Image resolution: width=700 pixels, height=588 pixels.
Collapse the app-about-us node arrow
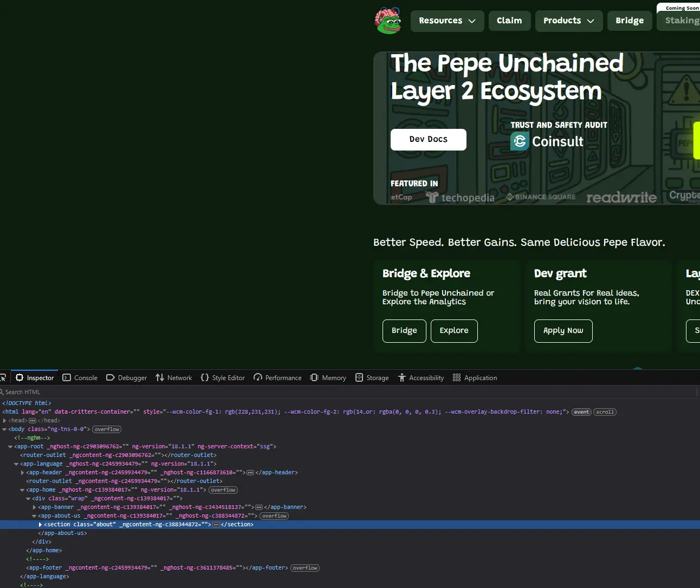pos(34,516)
